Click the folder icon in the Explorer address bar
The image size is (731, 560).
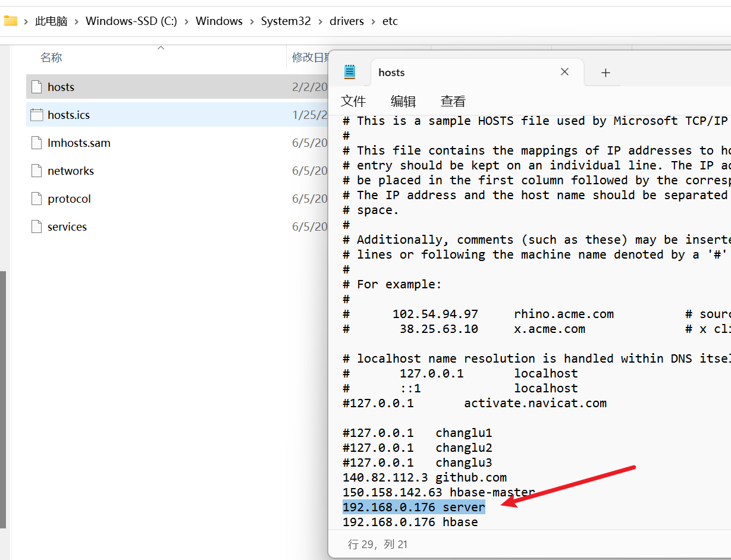coord(11,21)
